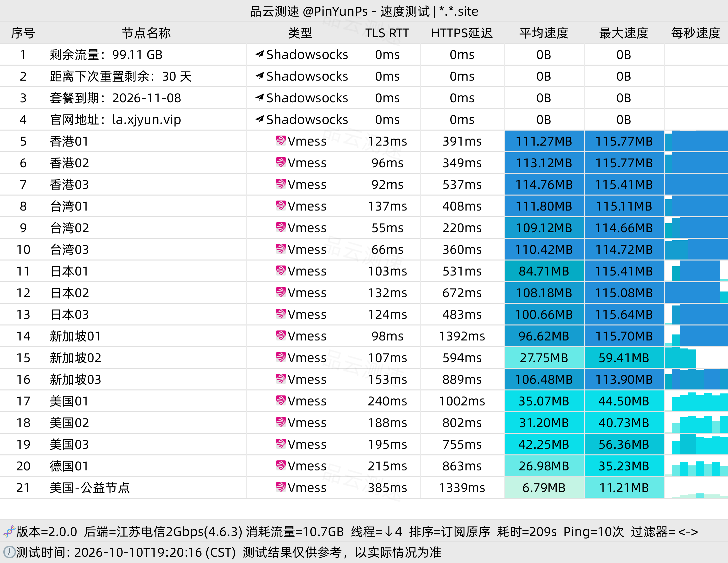Click the Vmess icon for 日本03

click(281, 314)
